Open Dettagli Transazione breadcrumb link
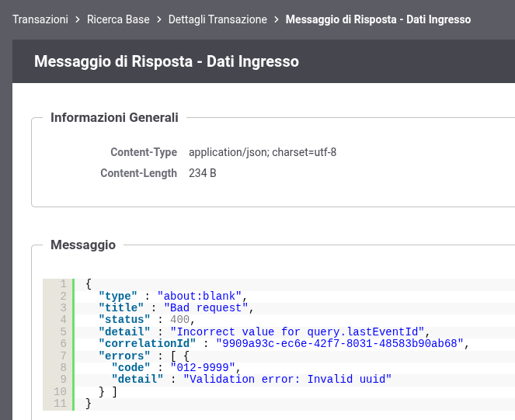The height and width of the screenshot is (420, 515). click(217, 19)
